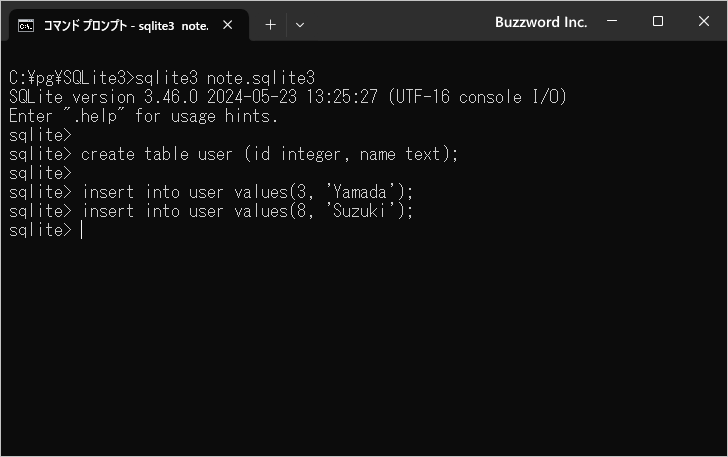Maximize the terminal window

pos(657,21)
